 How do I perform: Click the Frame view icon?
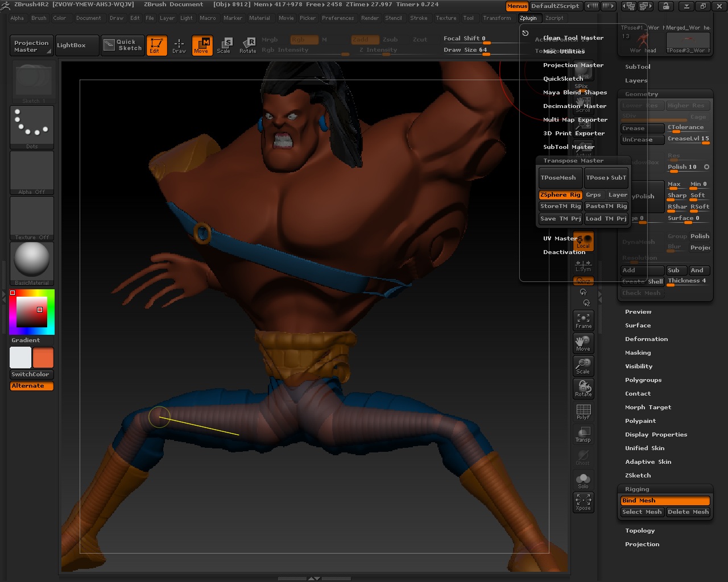(583, 321)
